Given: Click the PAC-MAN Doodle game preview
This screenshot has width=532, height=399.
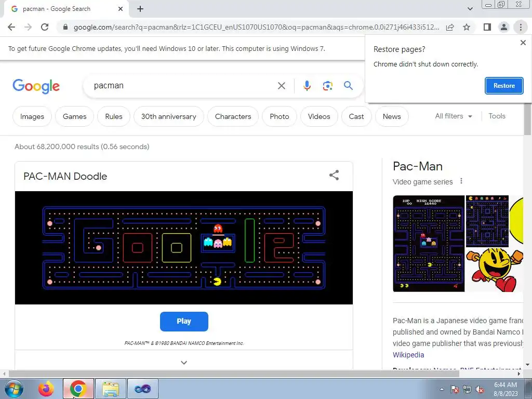Looking at the screenshot, I should [184, 248].
